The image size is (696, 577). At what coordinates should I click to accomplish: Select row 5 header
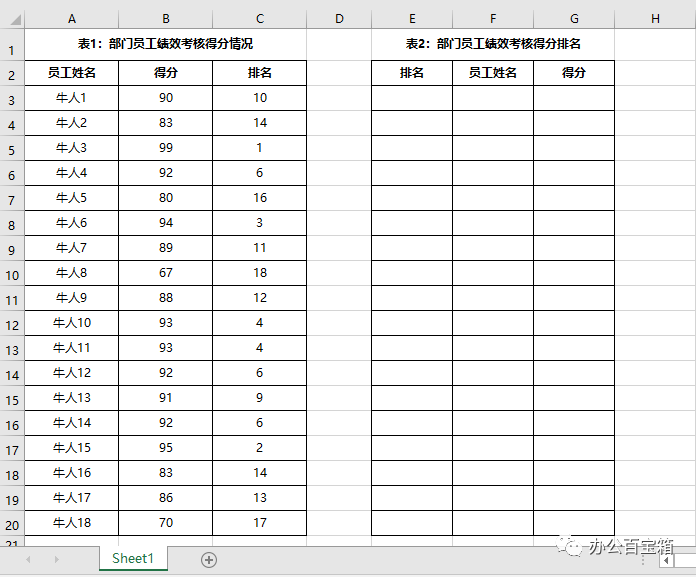(12, 148)
